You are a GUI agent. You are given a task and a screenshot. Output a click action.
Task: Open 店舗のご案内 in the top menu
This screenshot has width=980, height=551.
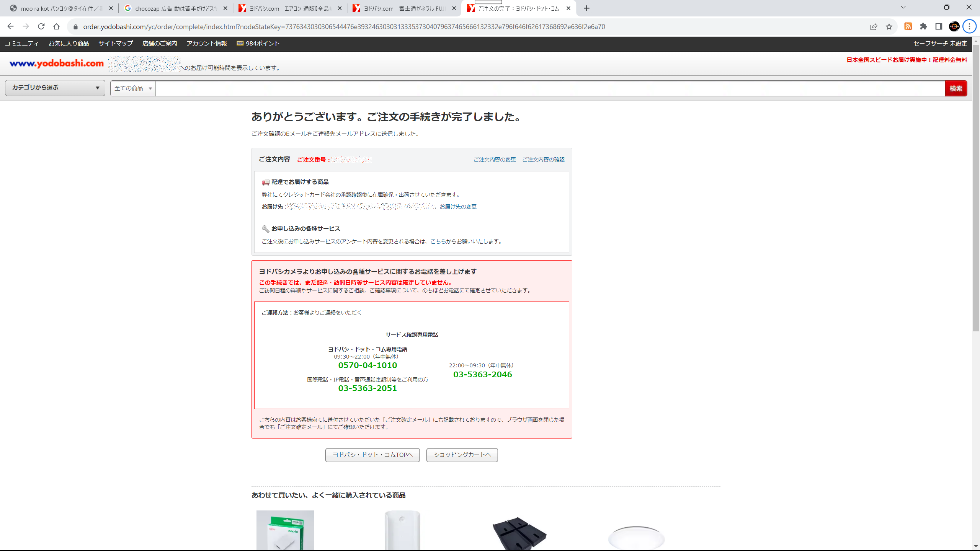coord(160,44)
